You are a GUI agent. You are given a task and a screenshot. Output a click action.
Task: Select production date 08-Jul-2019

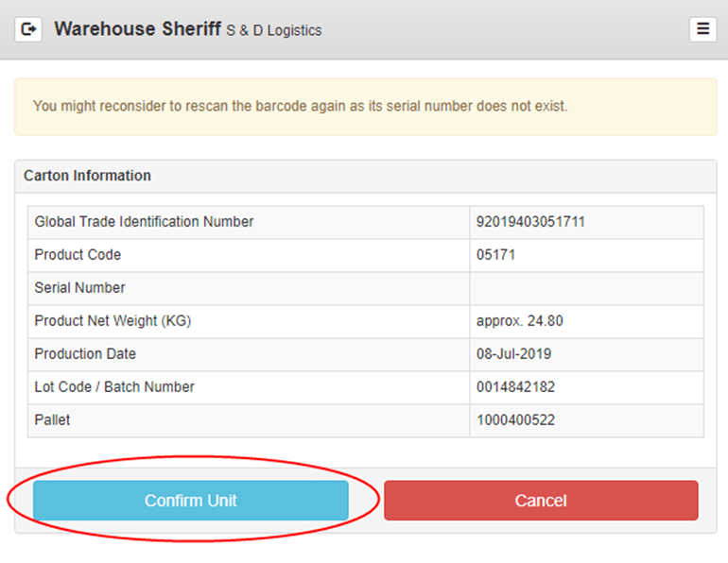point(514,354)
